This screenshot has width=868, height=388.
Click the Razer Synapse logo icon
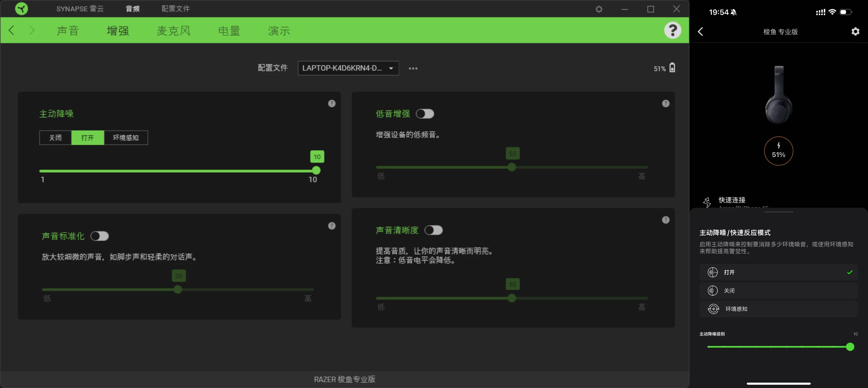coord(22,9)
